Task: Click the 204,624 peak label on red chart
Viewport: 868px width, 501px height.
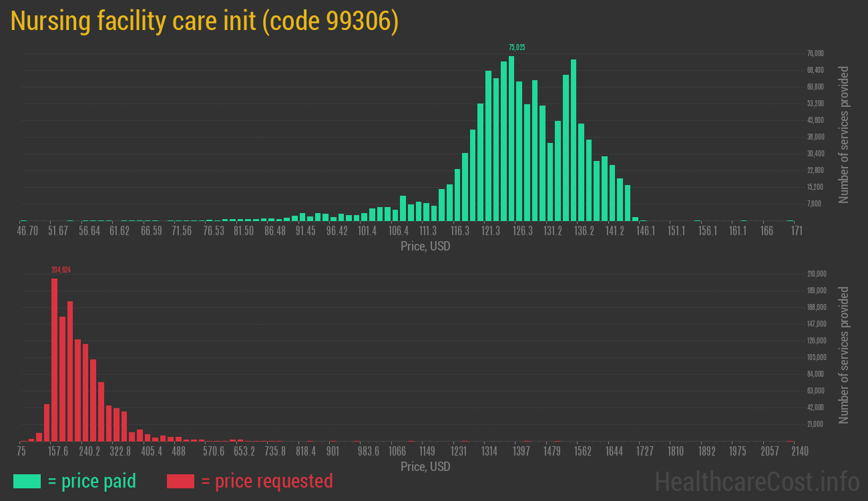Action: click(61, 270)
